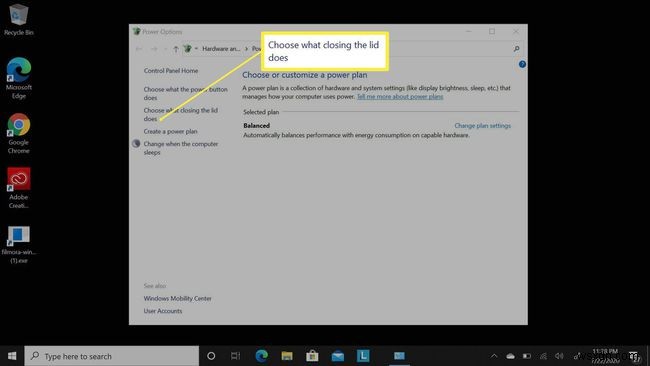The image size is (650, 366).
Task: Open Change plan settings for Balanced
Action: [483, 126]
